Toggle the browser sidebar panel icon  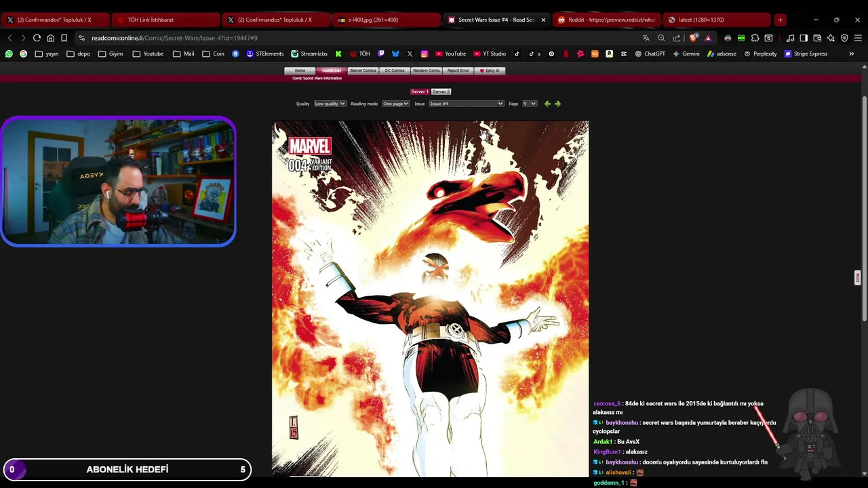[804, 38]
